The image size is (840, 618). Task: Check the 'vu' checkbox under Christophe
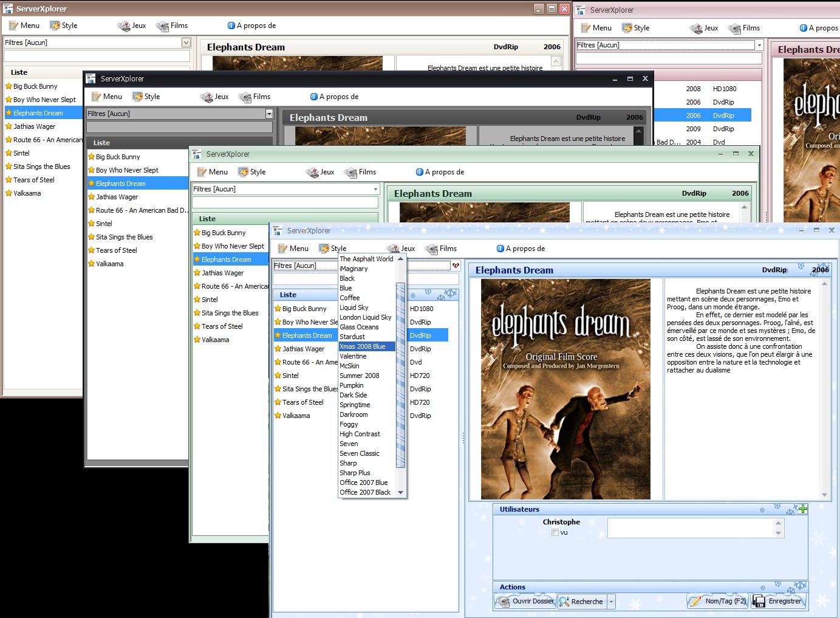(555, 532)
